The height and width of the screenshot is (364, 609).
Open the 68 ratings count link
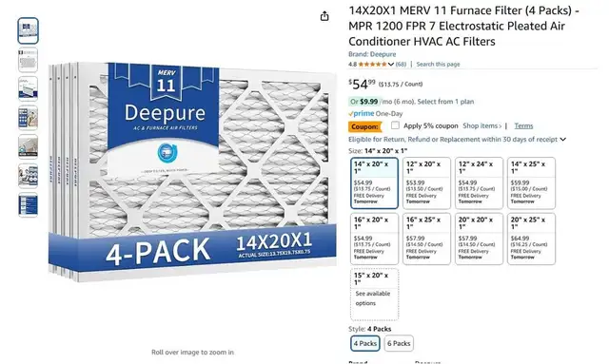tap(401, 65)
